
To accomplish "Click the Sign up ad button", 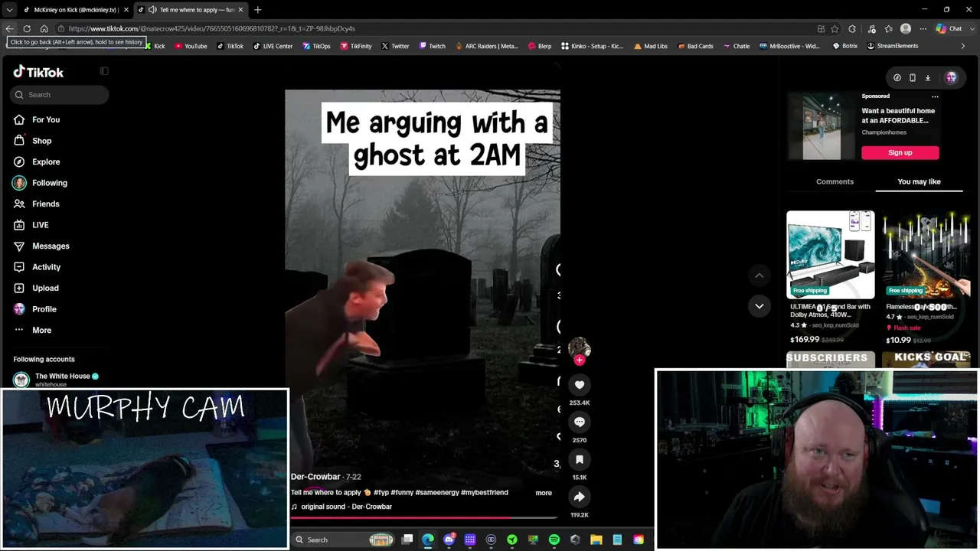I will [900, 152].
